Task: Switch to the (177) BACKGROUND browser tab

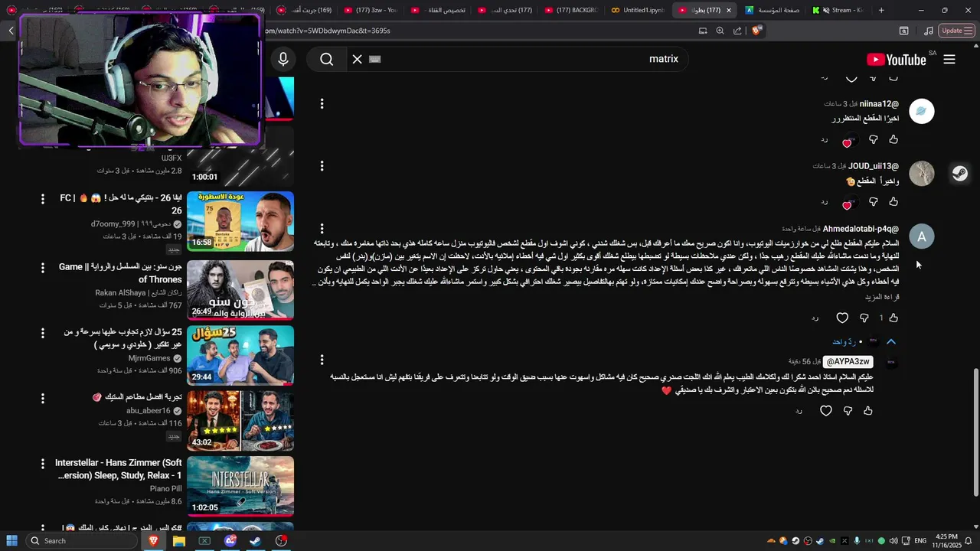Action: click(571, 10)
